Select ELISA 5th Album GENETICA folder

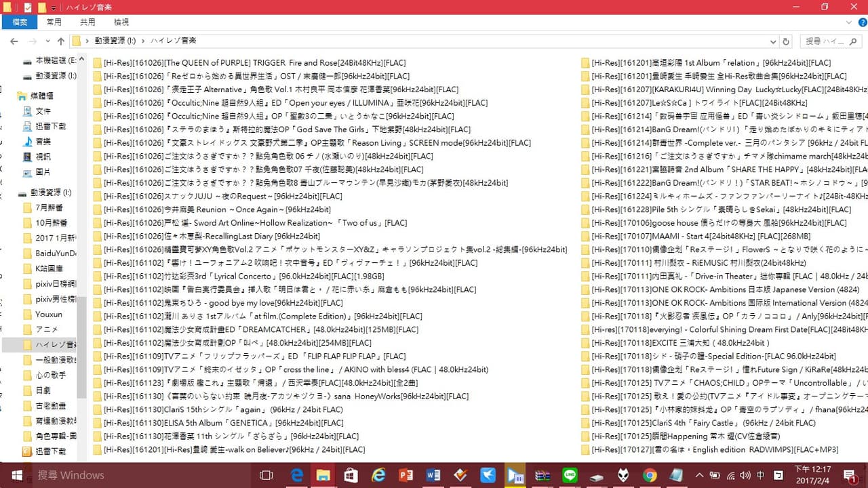coord(219,423)
